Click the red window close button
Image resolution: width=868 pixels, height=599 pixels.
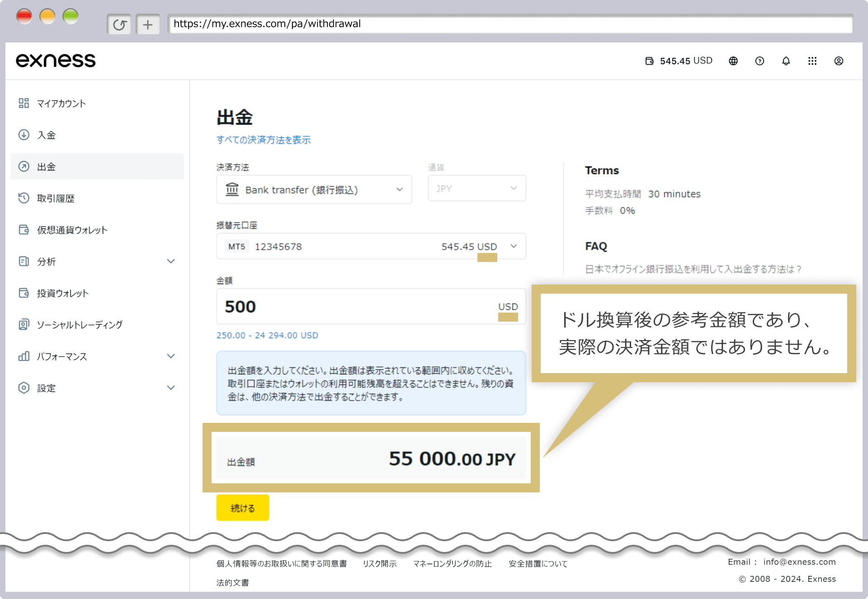(24, 17)
